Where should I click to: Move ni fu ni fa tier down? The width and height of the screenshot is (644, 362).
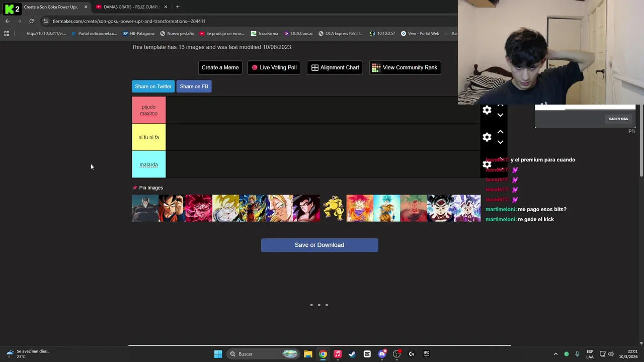coord(500,142)
